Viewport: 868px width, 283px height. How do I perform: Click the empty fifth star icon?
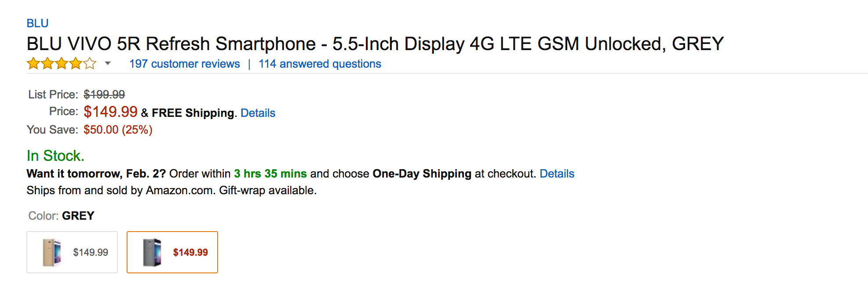pos(90,64)
